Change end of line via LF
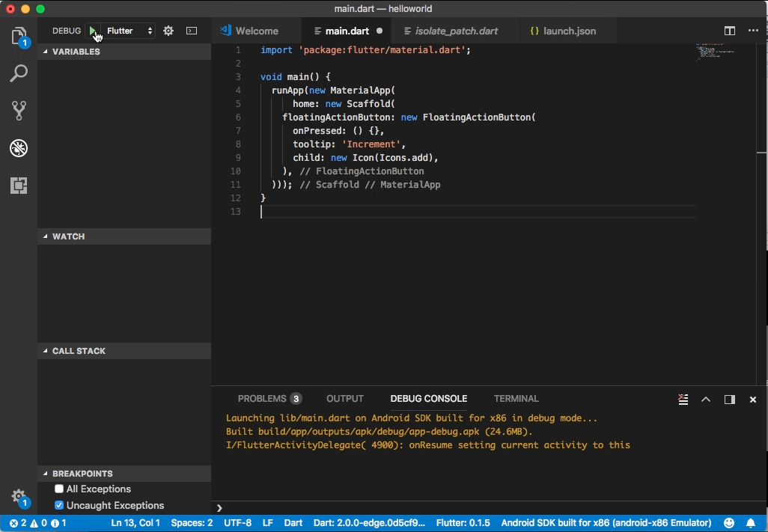768x532 pixels. pyautogui.click(x=267, y=523)
